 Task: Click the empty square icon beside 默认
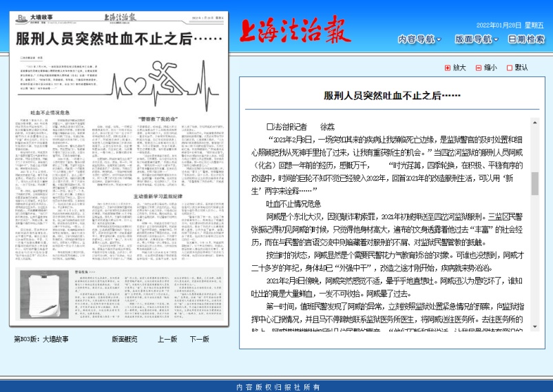(510, 68)
